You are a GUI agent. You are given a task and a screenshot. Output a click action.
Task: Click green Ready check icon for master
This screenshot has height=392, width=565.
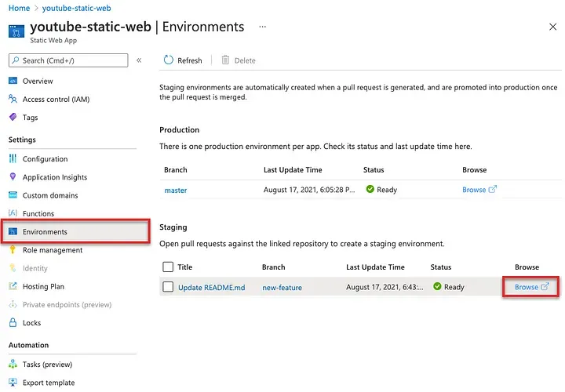(x=370, y=189)
